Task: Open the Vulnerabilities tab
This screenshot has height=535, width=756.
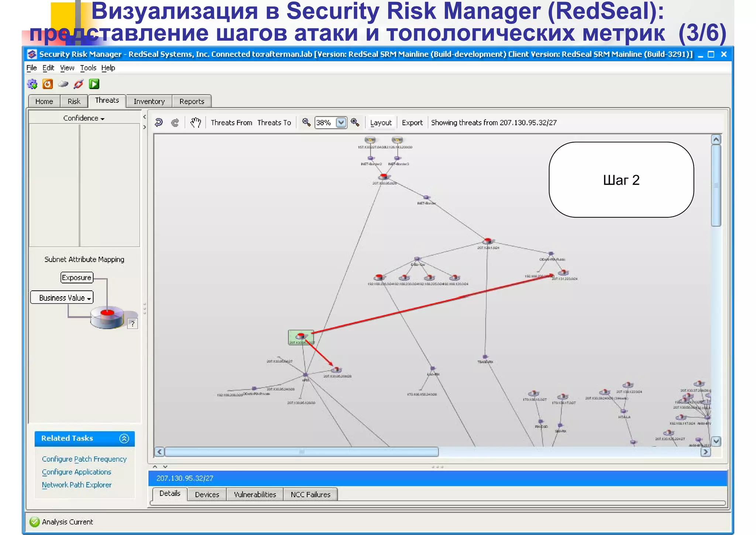Action: click(x=255, y=494)
